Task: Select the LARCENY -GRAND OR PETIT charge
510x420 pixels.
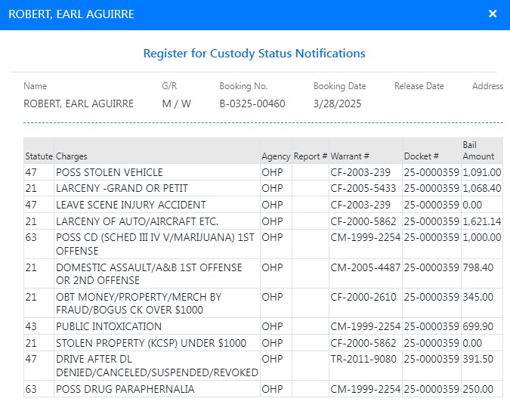Action: (122, 188)
